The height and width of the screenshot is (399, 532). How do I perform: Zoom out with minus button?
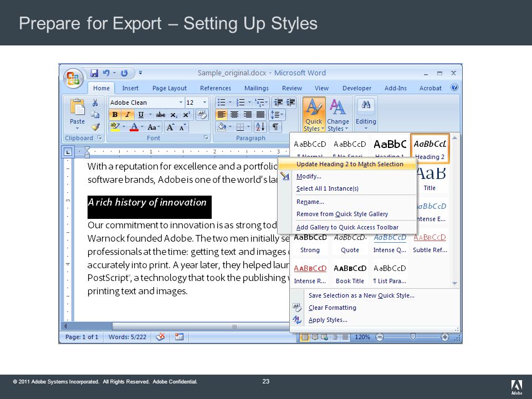click(380, 337)
